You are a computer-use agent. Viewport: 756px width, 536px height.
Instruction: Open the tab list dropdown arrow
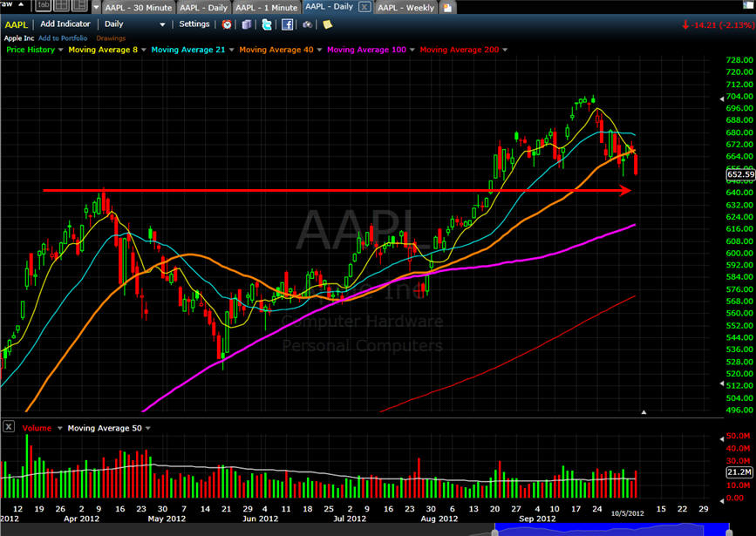[x=96, y=7]
